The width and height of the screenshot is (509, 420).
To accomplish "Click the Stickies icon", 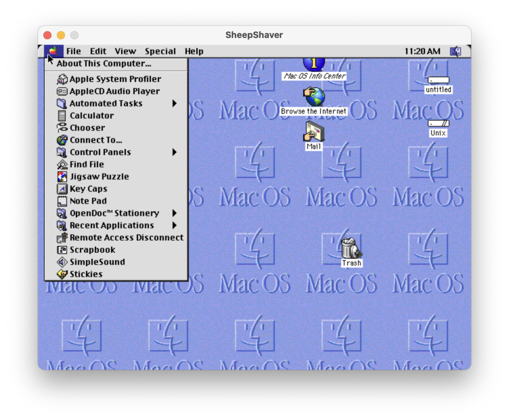I will [x=62, y=274].
